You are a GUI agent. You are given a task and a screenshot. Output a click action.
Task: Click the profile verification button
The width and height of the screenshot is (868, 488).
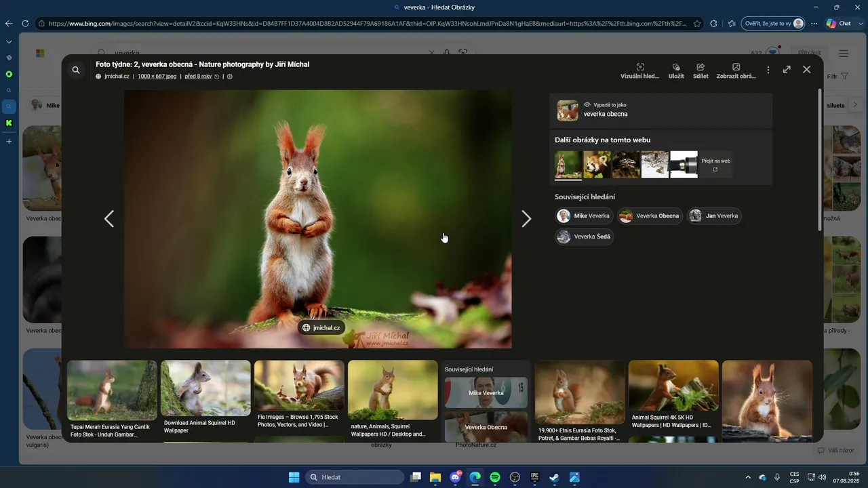click(774, 23)
